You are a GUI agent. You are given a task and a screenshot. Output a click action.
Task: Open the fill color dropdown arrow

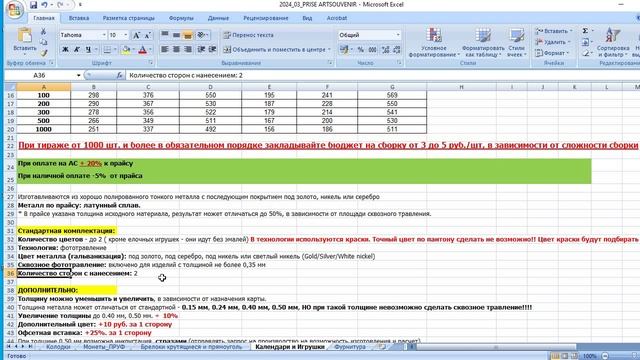[x=133, y=50]
